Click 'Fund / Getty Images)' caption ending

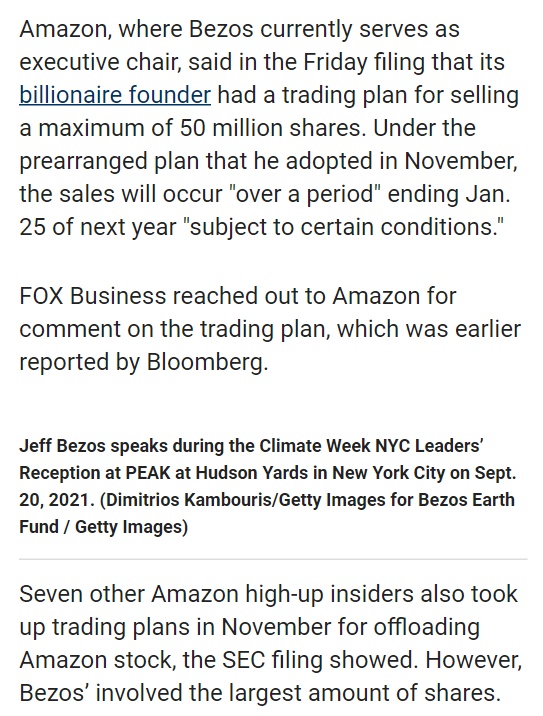(x=103, y=527)
